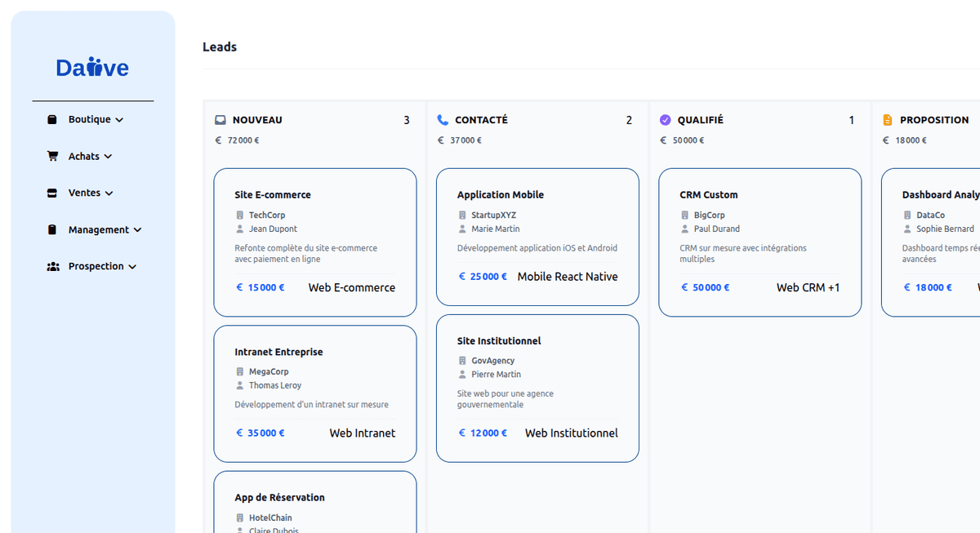Click the Proposition column document icon
This screenshot has height=533, width=980.
[888, 120]
